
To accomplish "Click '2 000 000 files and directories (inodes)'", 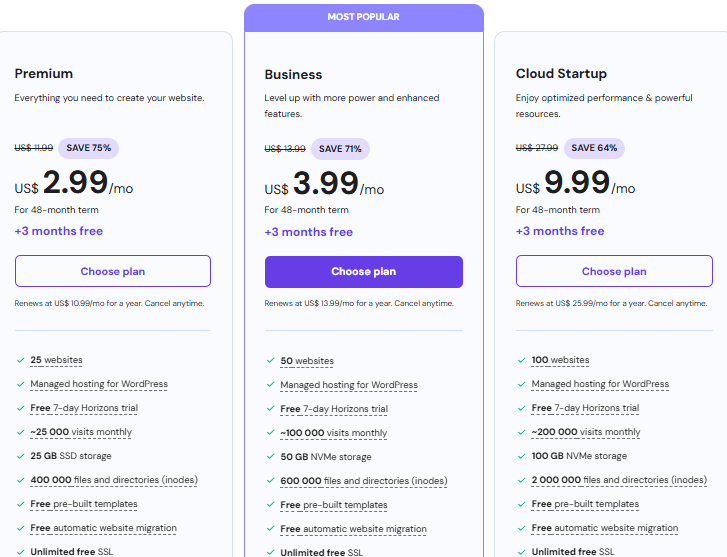I will pos(619,480).
